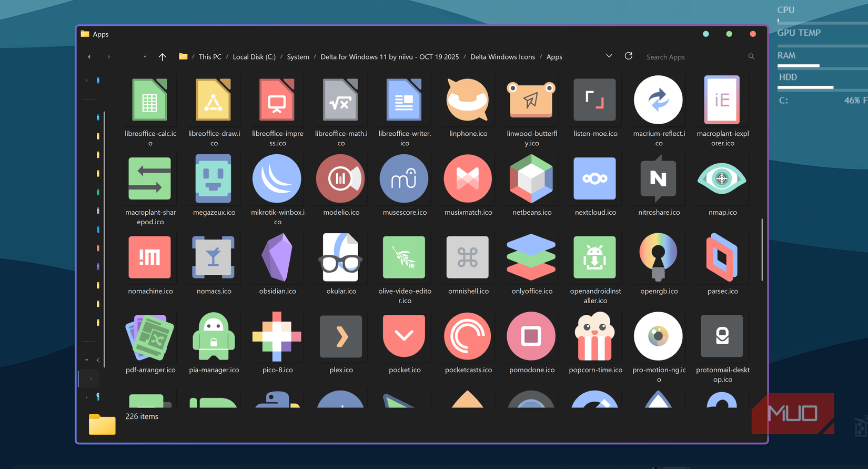Select the musescore.ico icon
Image resolution: width=868 pixels, height=469 pixels.
coord(405,179)
